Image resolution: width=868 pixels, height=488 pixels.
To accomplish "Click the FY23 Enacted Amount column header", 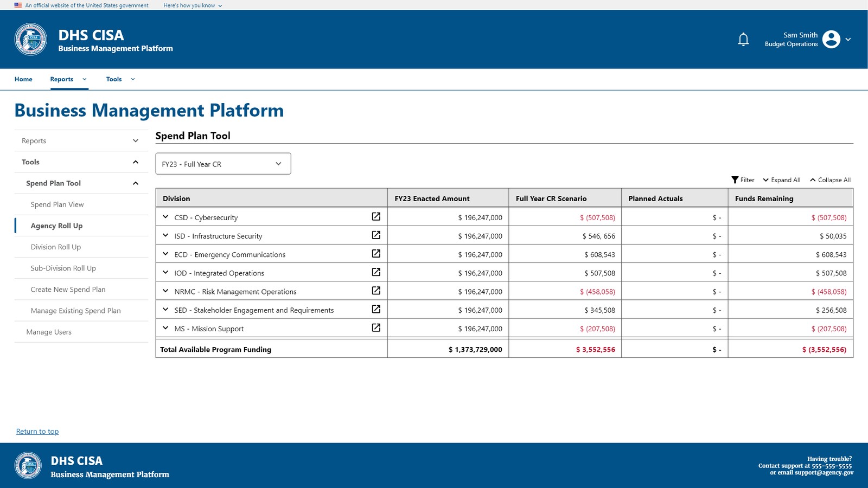I will point(448,198).
